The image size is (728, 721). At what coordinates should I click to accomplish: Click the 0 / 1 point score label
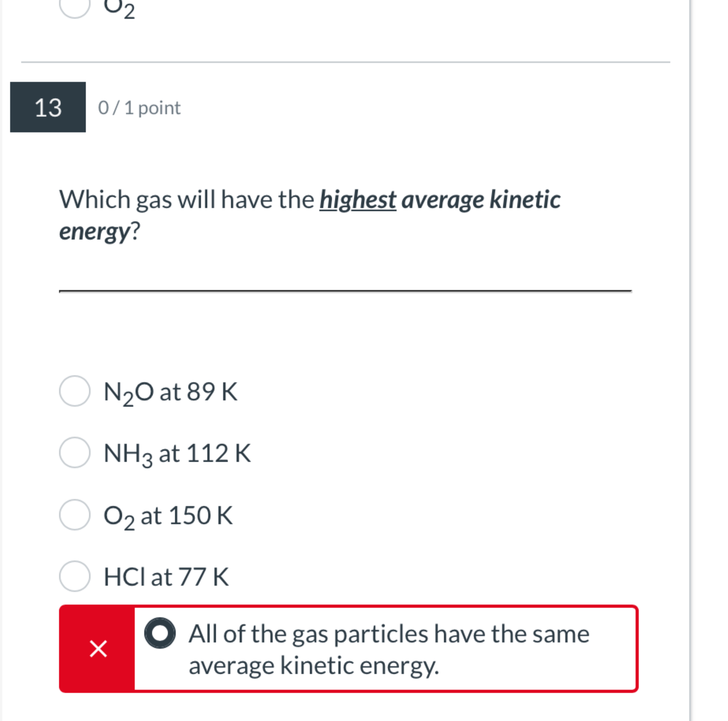click(x=139, y=108)
